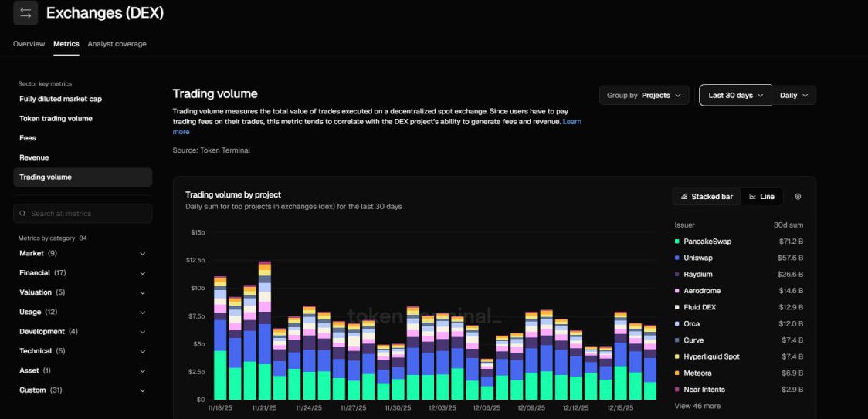Click the Issuer column header

pyautogui.click(x=685, y=225)
